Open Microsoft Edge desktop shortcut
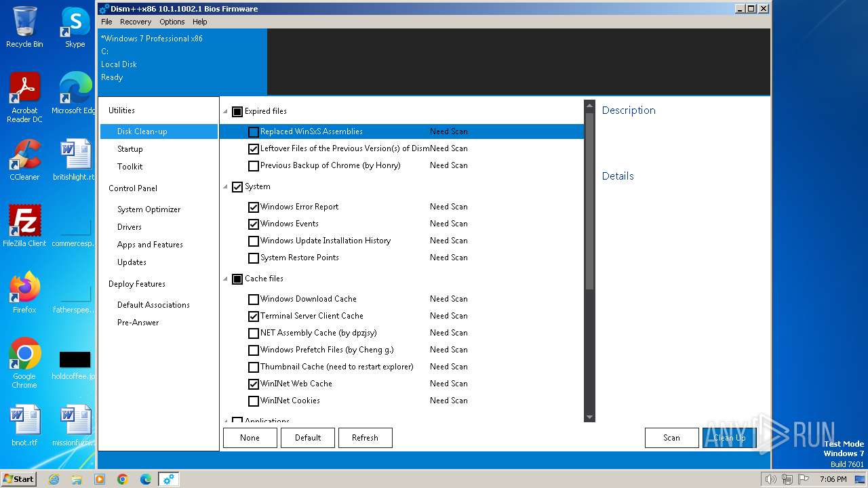This screenshot has width=868, height=488. (75, 94)
